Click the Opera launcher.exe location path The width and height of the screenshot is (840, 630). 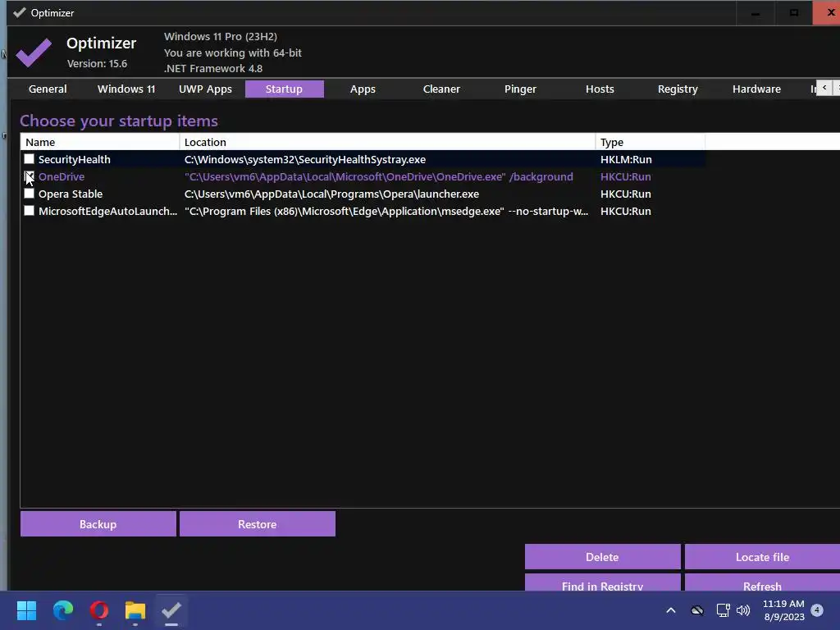click(x=331, y=194)
